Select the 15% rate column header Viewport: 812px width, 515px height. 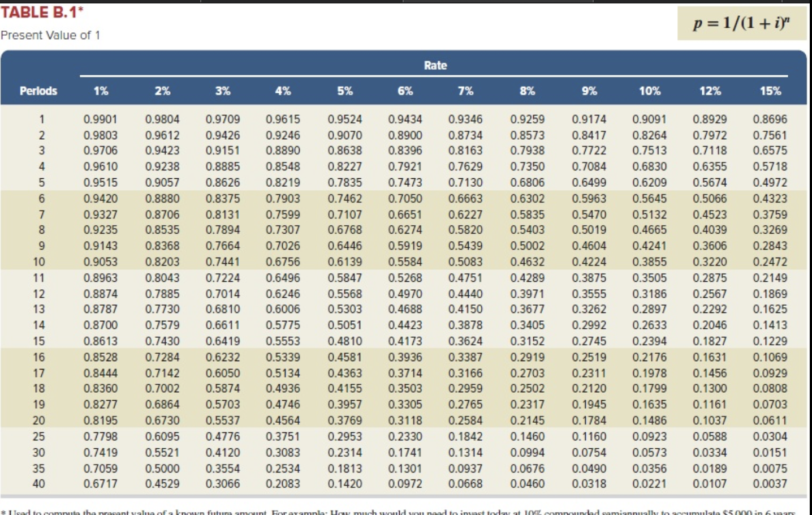tap(770, 91)
